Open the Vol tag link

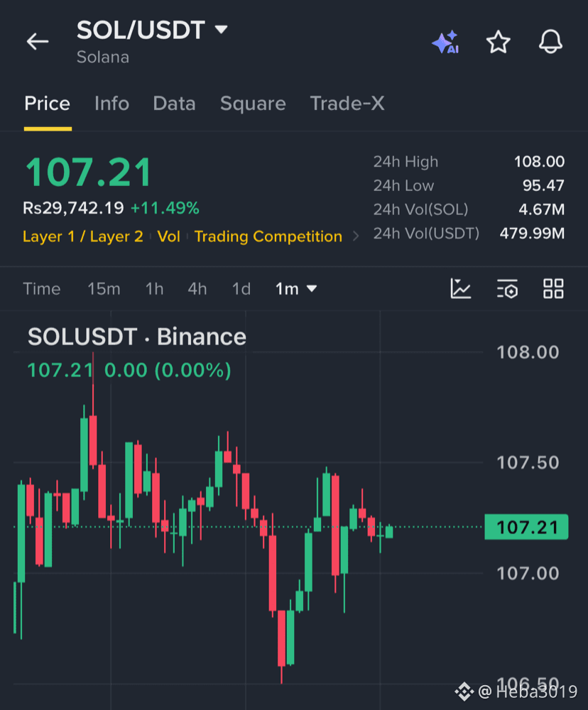168,236
